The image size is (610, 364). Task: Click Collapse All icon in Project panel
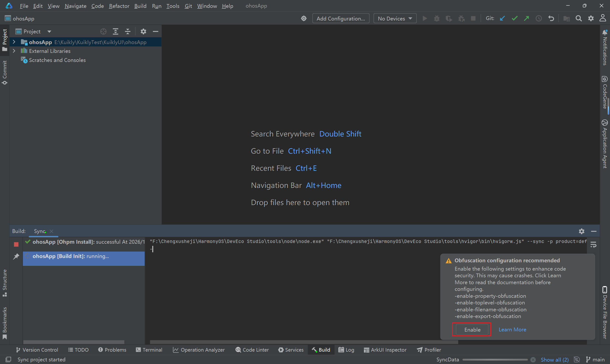click(127, 32)
